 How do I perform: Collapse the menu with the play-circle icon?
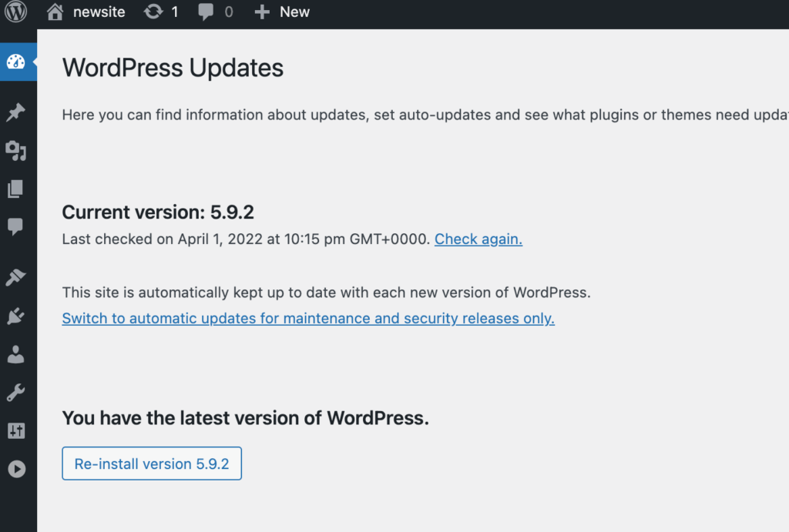17,469
